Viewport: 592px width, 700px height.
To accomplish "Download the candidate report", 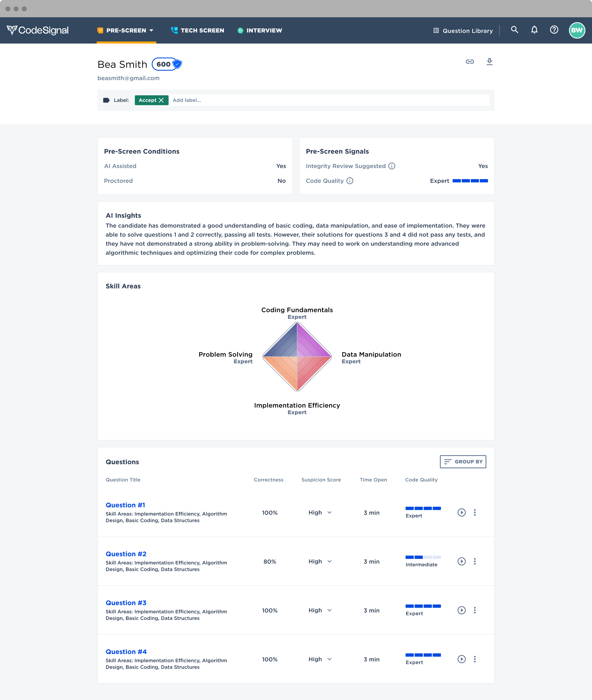I will pos(489,62).
